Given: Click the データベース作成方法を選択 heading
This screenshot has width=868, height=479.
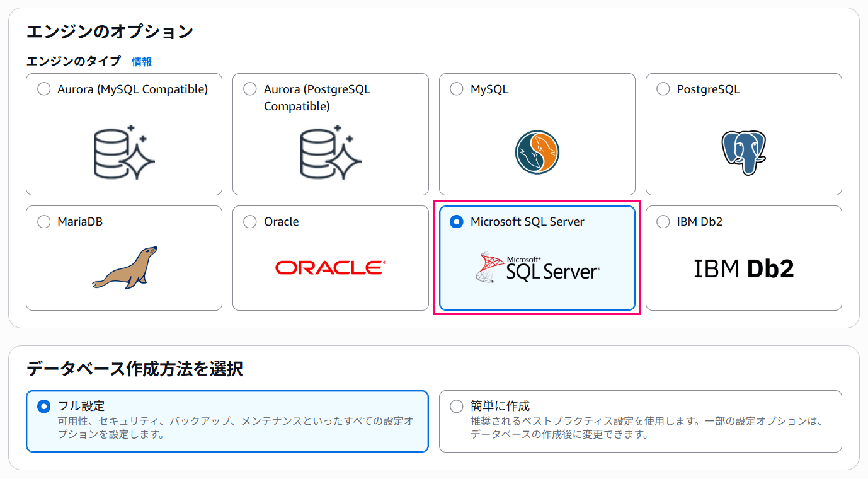Looking at the screenshot, I should (x=135, y=369).
